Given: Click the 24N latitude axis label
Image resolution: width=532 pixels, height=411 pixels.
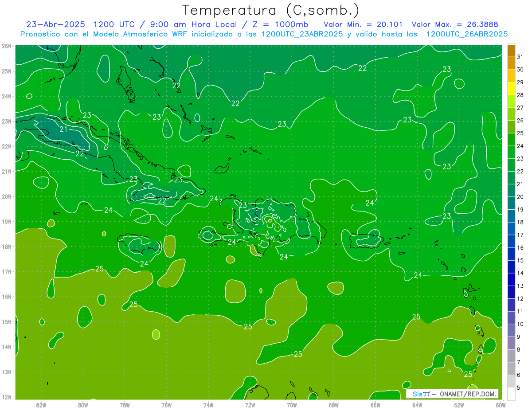Looking at the screenshot, I should (7, 96).
